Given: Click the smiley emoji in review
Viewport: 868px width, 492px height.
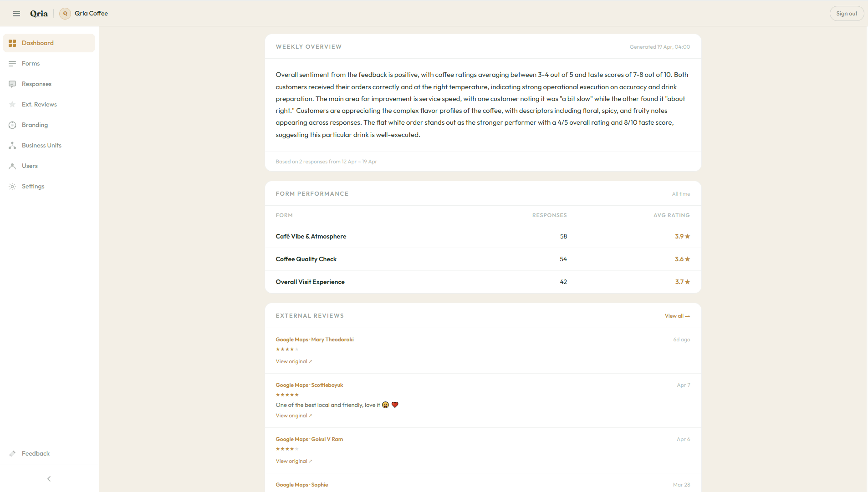Looking at the screenshot, I should pos(385,405).
